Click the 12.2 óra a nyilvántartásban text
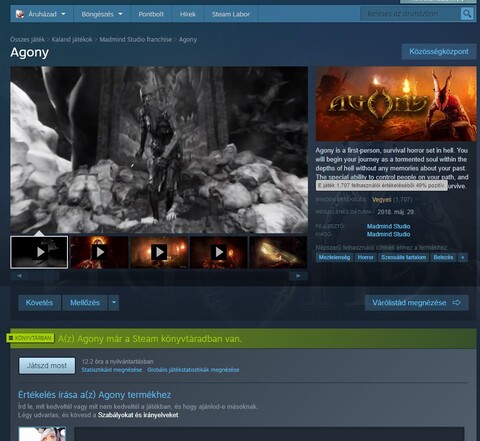Viewport: 480px width, 441px height. coord(117,361)
